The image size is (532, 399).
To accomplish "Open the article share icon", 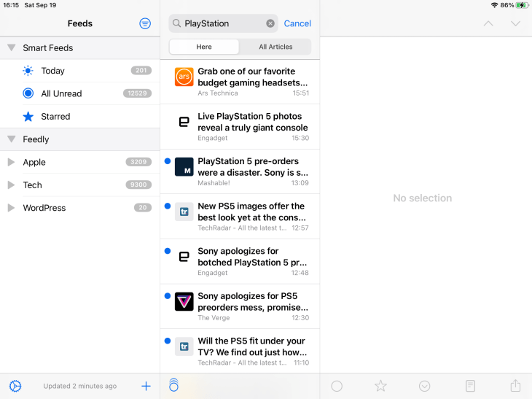I will pos(516,386).
